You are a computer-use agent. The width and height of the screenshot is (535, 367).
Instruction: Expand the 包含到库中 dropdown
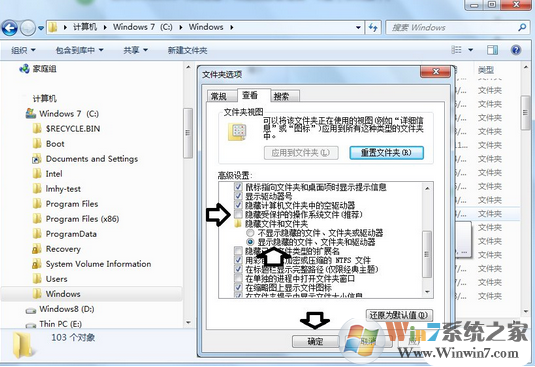(79, 50)
